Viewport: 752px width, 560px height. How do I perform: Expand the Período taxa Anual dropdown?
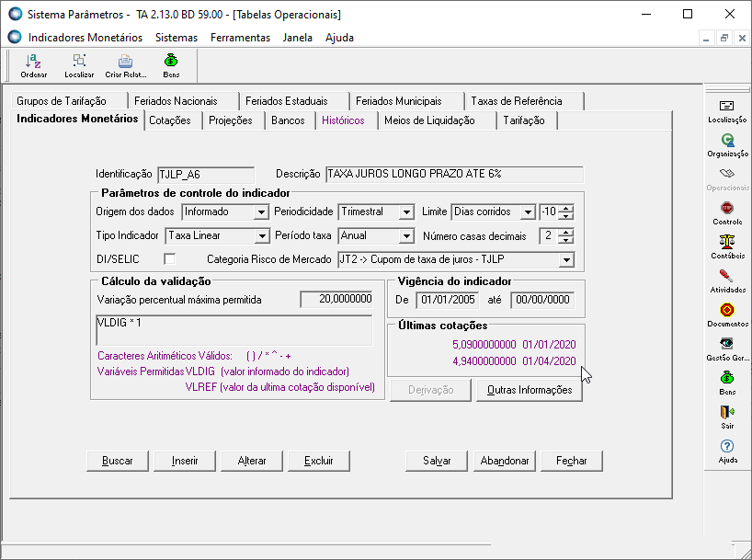[406, 236]
